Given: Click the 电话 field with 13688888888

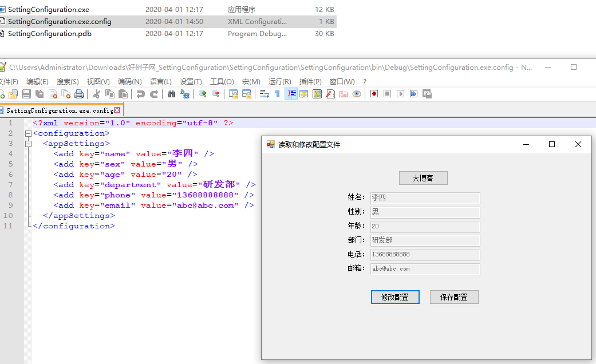Looking at the screenshot, I should pos(425,255).
